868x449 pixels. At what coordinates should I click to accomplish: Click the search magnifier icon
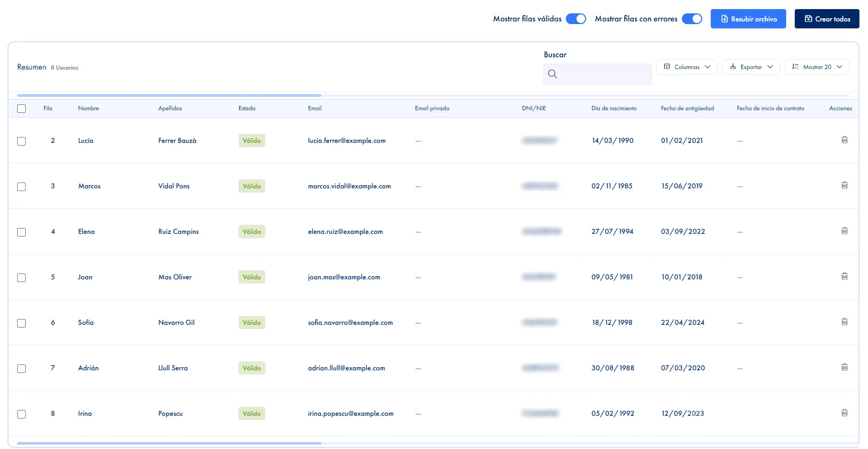point(552,74)
